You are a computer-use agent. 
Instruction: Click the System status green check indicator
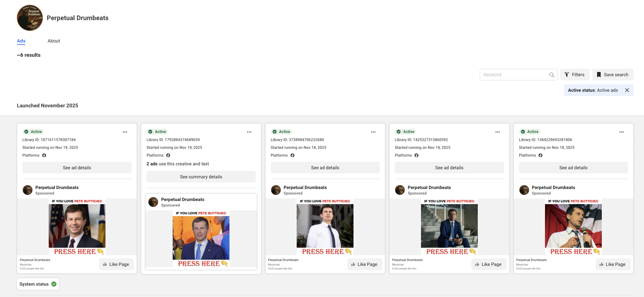(54, 284)
